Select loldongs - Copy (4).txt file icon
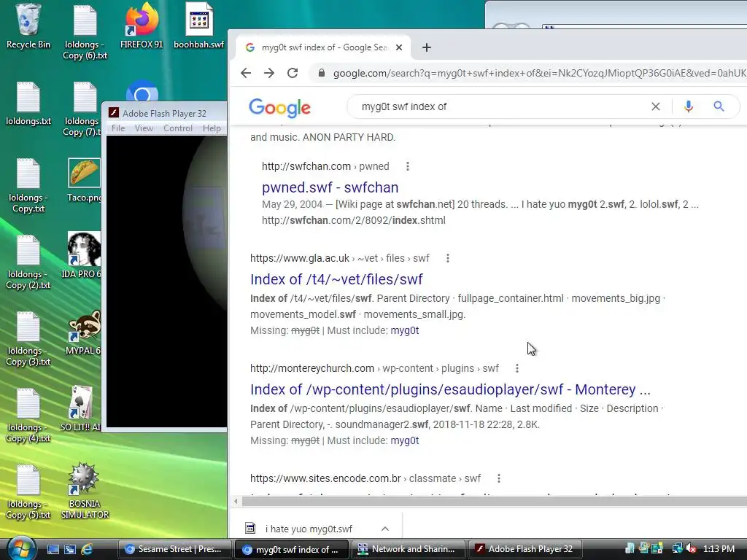747x560 pixels. tap(28, 415)
